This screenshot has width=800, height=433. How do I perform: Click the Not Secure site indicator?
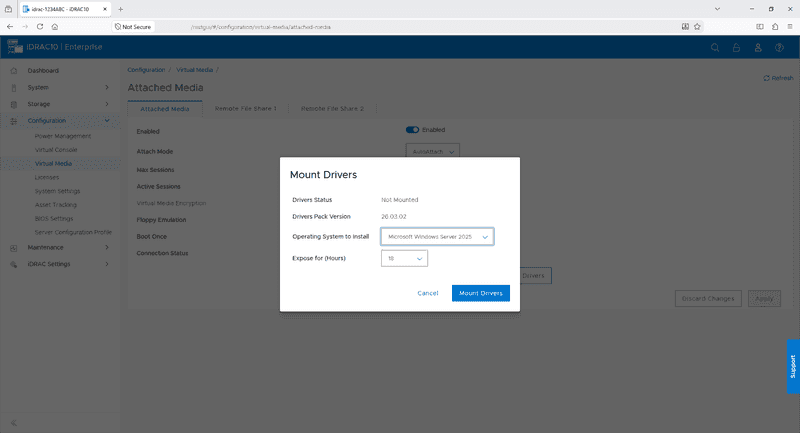point(133,27)
